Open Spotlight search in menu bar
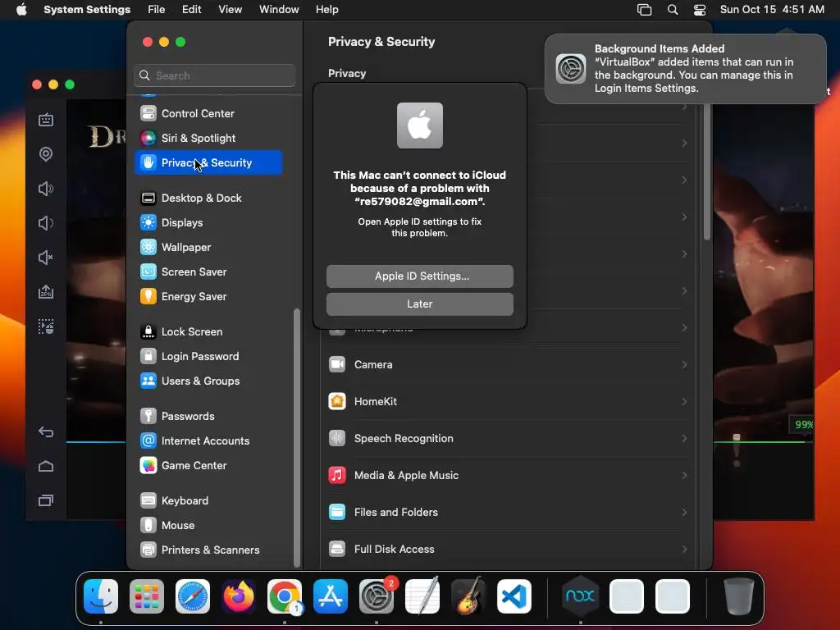The image size is (840, 630). 673,10
